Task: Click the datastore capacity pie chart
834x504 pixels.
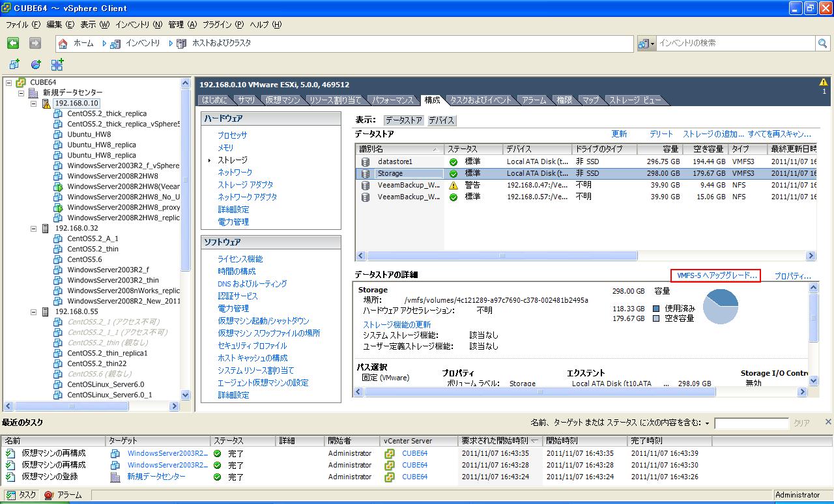Action: pyautogui.click(x=720, y=306)
